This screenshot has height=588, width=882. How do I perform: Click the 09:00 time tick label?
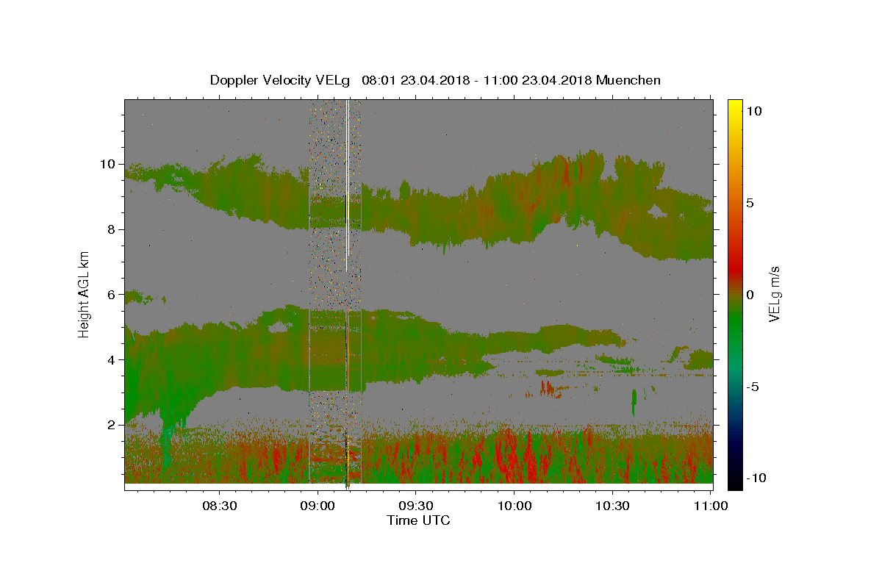(318, 506)
